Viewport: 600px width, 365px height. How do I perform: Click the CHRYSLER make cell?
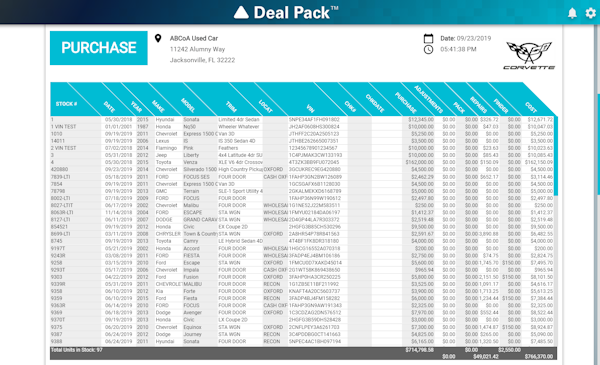pyautogui.click(x=168, y=234)
